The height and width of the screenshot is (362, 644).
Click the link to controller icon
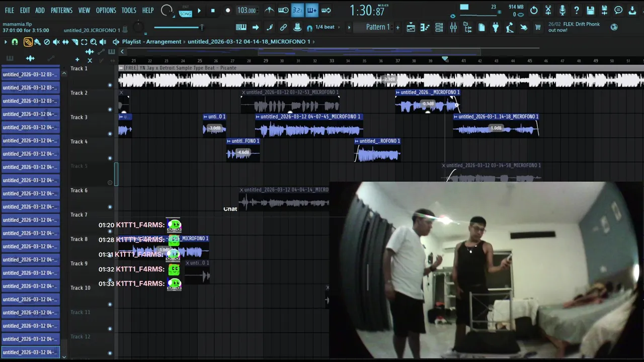283,27
